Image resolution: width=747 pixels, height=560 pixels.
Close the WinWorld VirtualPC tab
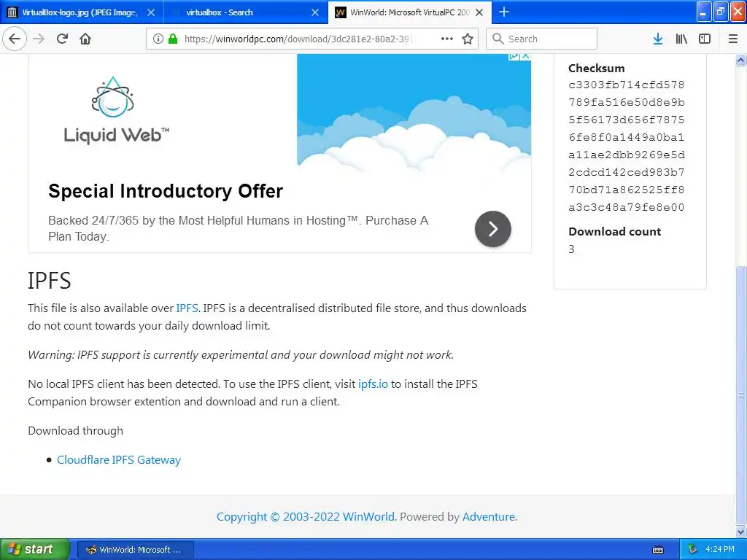pyautogui.click(x=480, y=12)
